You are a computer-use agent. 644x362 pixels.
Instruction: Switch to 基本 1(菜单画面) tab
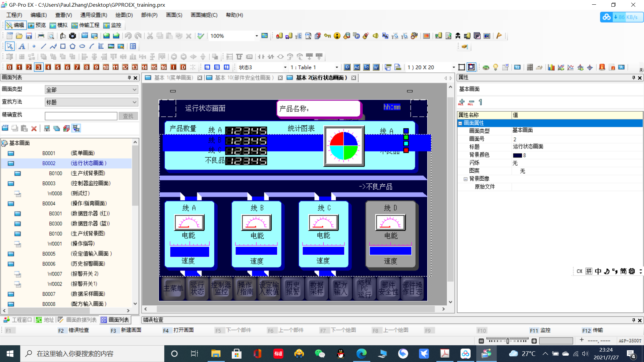tap(173, 78)
